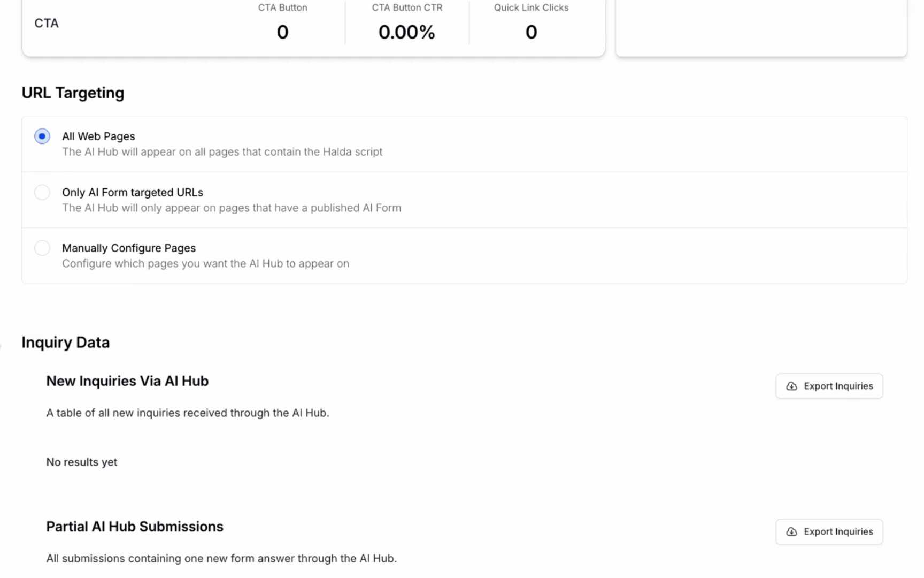924x578 pixels.
Task: Click the Inquiry Data section heading
Action: tap(66, 343)
